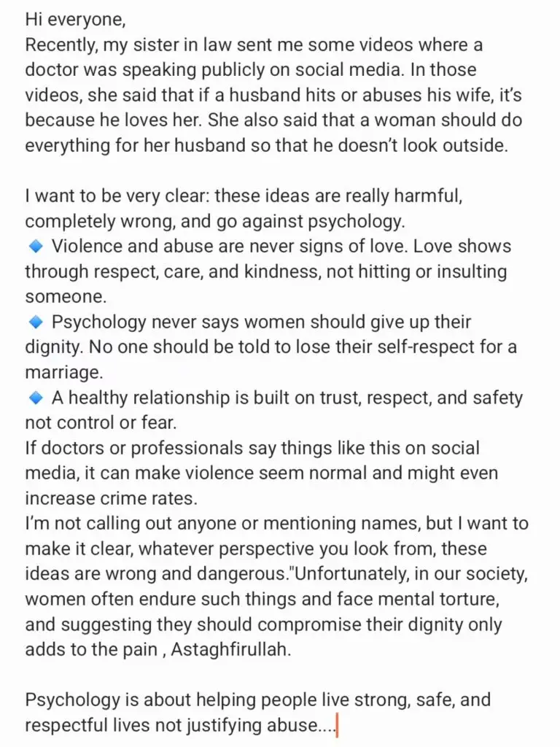
Task: Click the phrase 'increase crime rates'
Action: click(111, 498)
